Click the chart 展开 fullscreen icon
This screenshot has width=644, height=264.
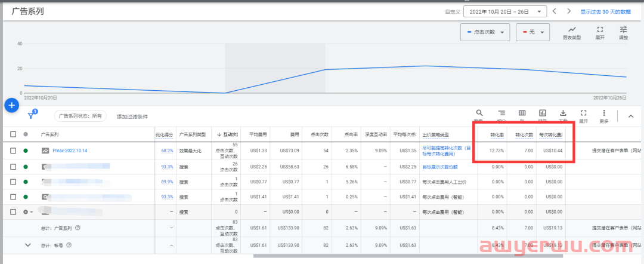pos(600,30)
